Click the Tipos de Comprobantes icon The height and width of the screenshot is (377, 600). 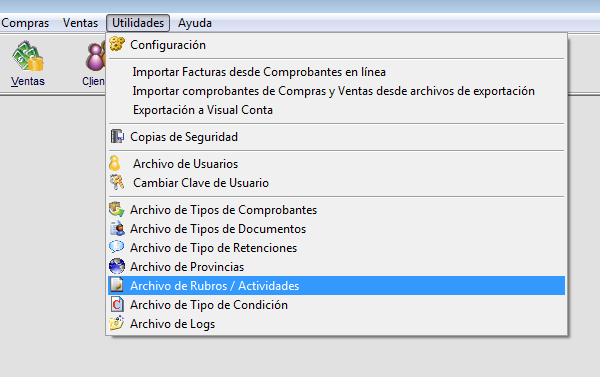[117, 209]
